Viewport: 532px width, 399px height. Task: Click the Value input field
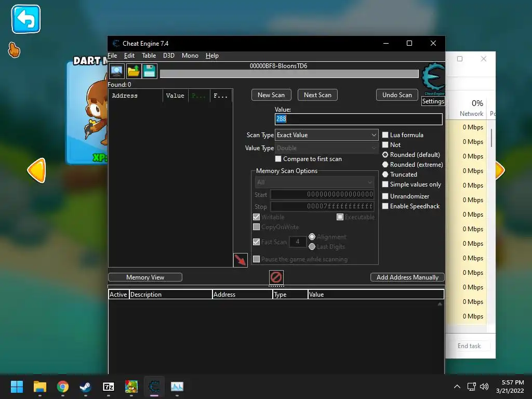(x=358, y=119)
